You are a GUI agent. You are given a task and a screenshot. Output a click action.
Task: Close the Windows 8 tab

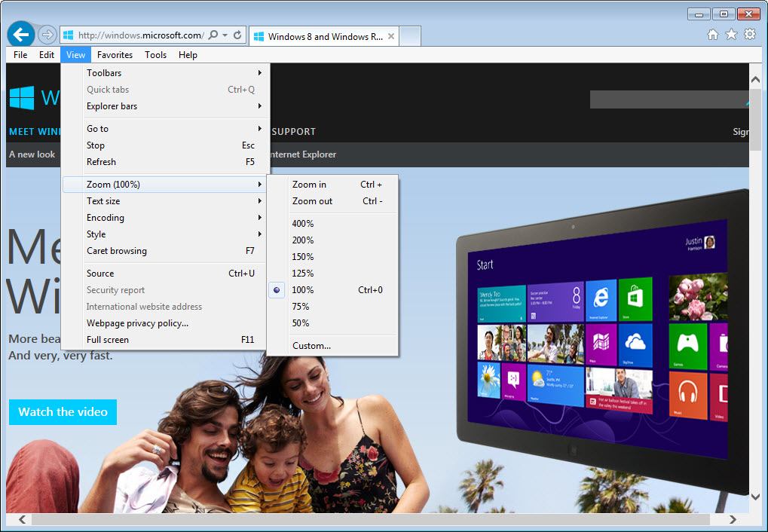click(391, 36)
